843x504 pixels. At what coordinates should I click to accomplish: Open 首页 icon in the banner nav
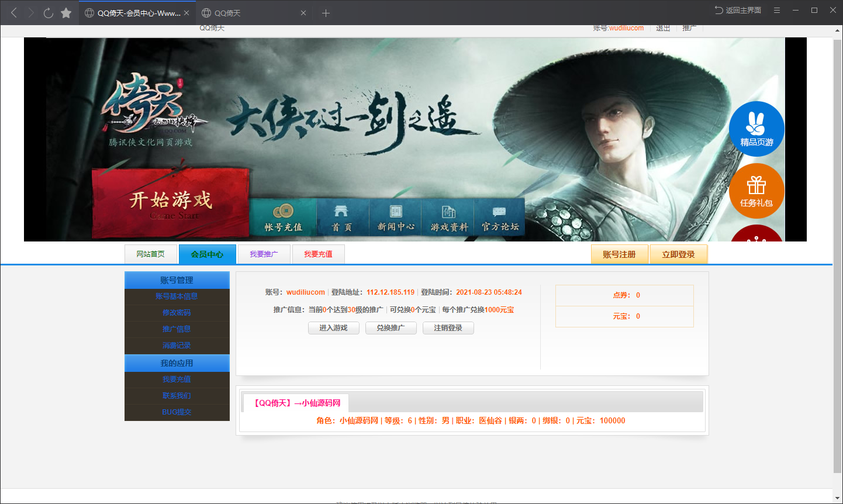[x=342, y=218]
